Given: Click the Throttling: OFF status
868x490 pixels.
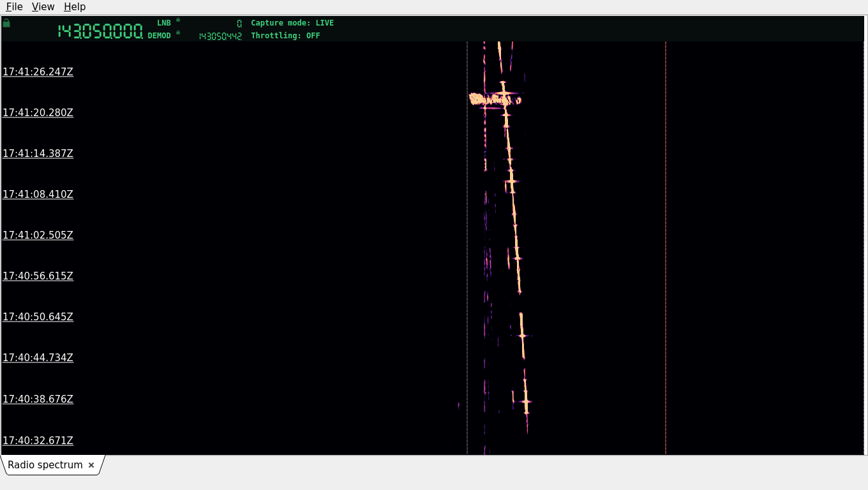Looking at the screenshot, I should pyautogui.click(x=285, y=36).
